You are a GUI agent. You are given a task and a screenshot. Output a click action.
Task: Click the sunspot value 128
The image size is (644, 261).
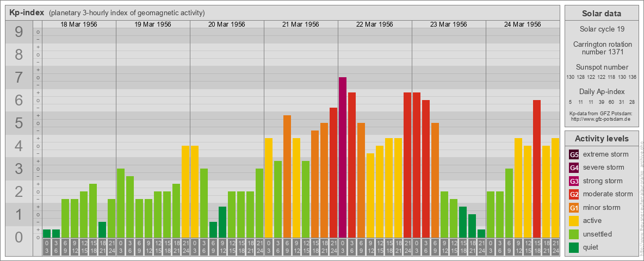(581, 77)
